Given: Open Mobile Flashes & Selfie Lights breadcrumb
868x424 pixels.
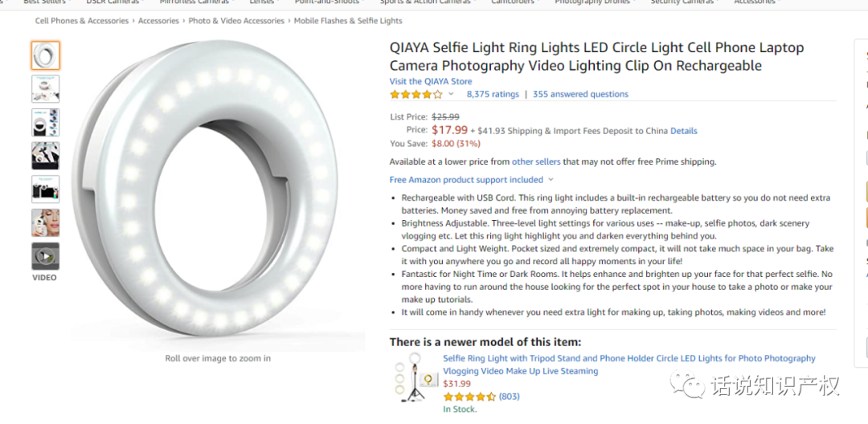Looking at the screenshot, I should pyautogui.click(x=348, y=21).
